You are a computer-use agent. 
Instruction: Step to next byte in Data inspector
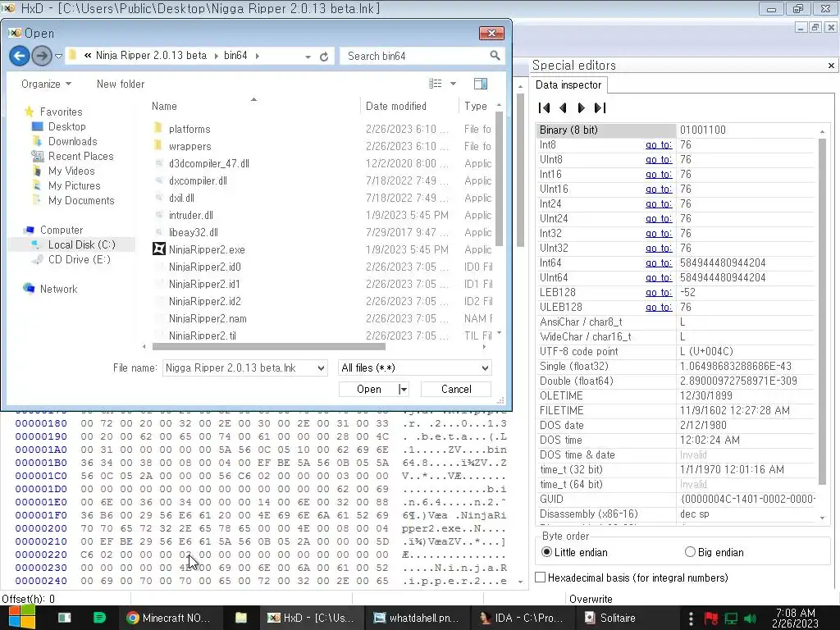[x=581, y=107]
